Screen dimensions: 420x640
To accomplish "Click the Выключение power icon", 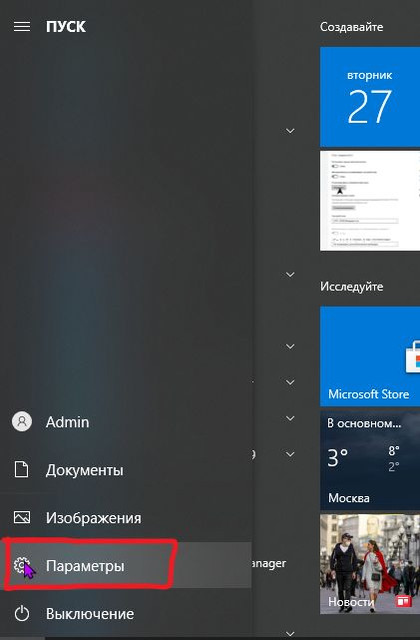I will pos(22,613).
